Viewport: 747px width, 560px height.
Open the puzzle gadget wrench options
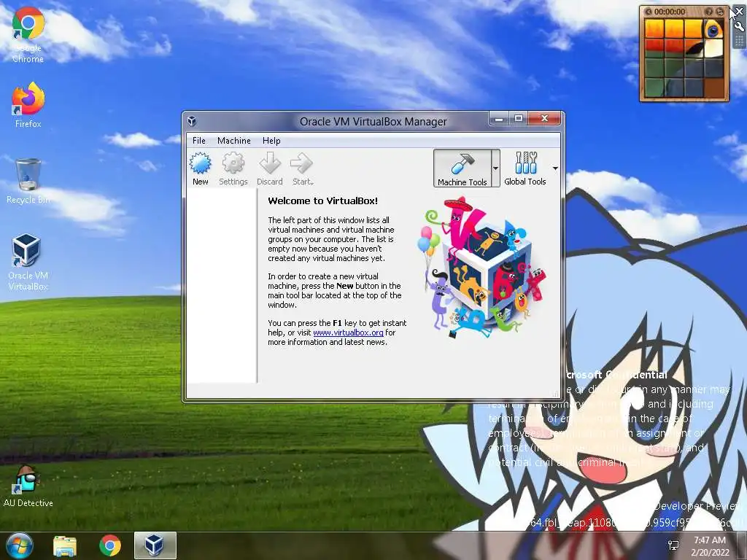coord(739,27)
